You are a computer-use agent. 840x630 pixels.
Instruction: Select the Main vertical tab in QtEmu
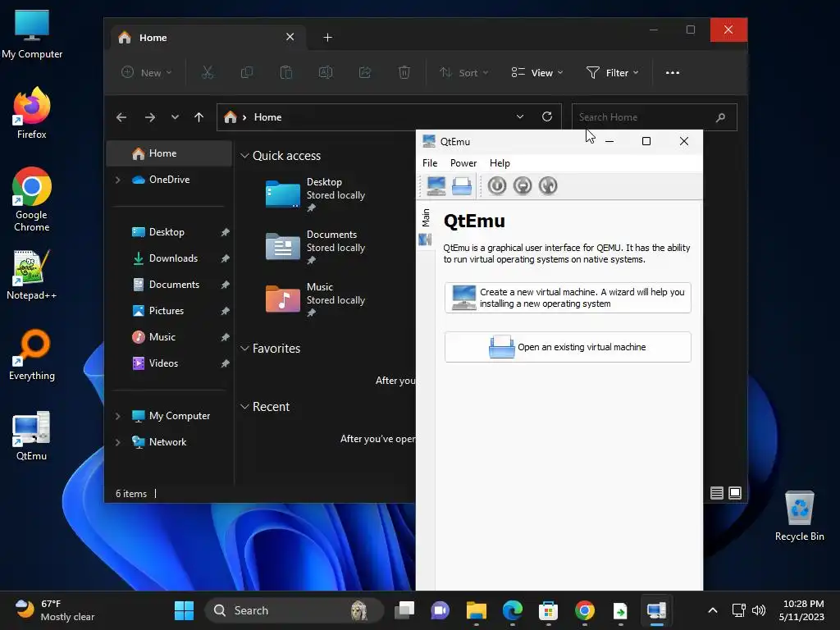pyautogui.click(x=426, y=217)
